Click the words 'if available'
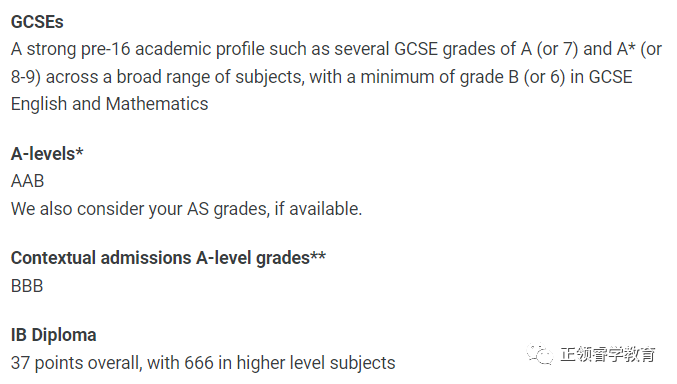Image resolution: width=677 pixels, height=384 pixels. point(318,209)
